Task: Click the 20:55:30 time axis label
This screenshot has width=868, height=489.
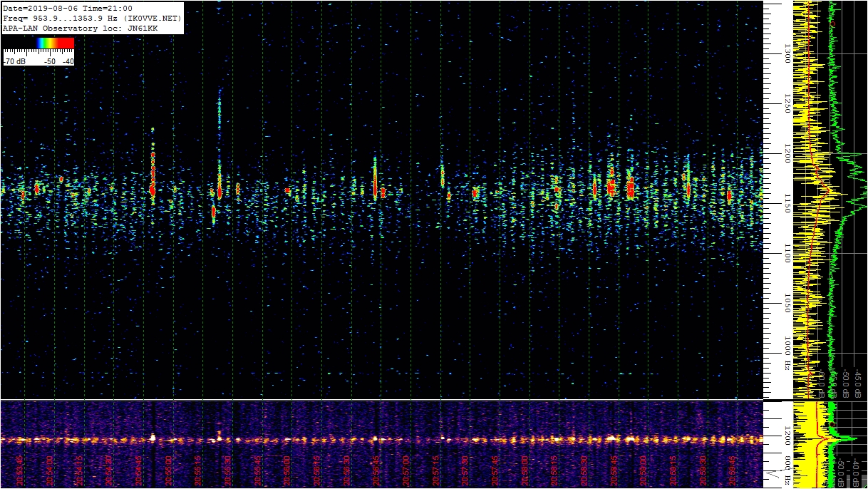Action: coord(229,469)
